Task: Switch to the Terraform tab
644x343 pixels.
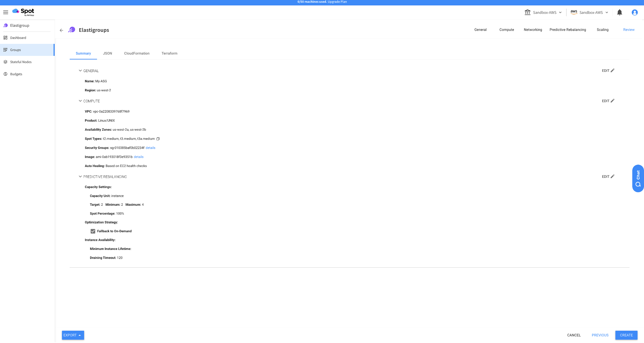Action: click(169, 53)
